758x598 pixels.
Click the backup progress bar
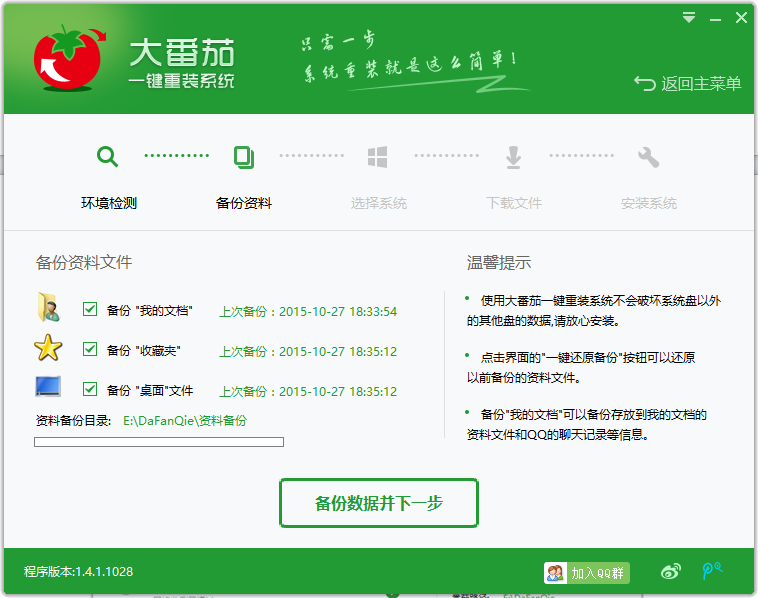(x=159, y=442)
